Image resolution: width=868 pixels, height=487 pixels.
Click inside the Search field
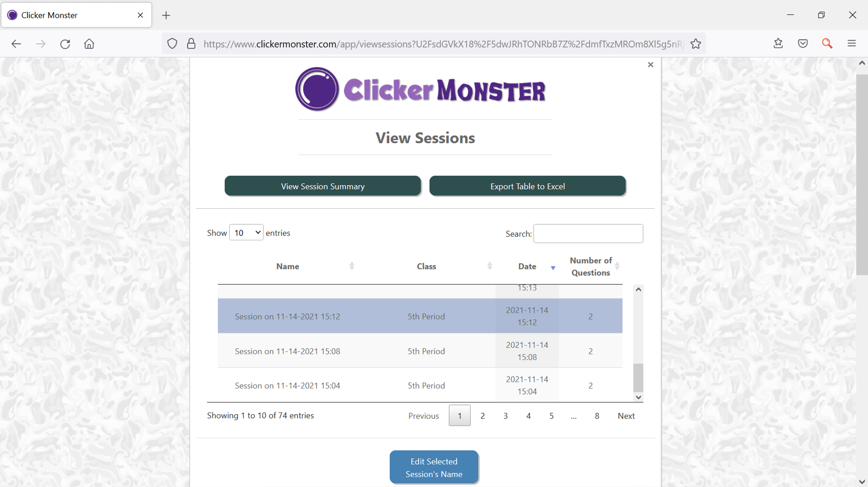coord(588,233)
